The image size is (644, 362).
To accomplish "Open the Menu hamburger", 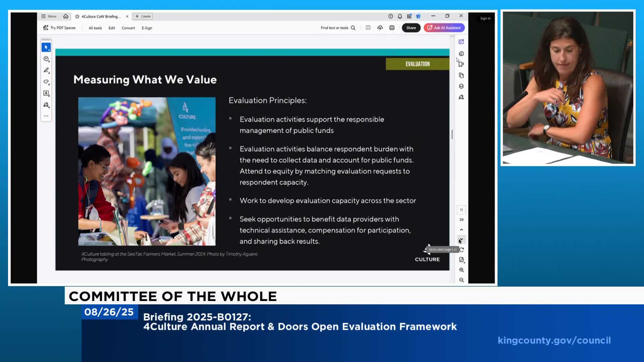I will [x=49, y=16].
